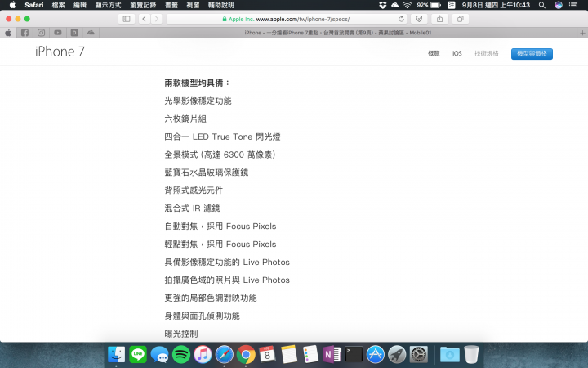Open Terminal from the Dock
Viewport: 588px width, 368px height.
[354, 354]
